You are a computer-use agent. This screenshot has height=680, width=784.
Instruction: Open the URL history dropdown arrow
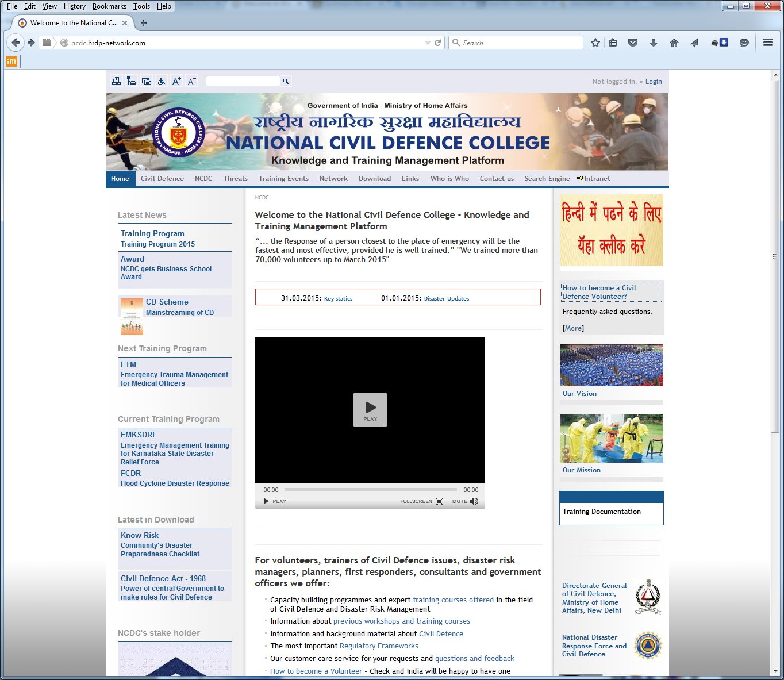coord(428,43)
